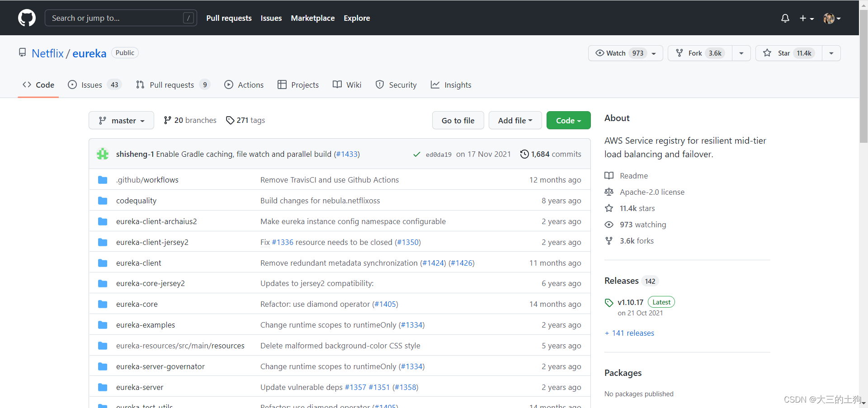Image resolution: width=868 pixels, height=408 pixels.
Task: Open the eureka repository link
Action: pyautogui.click(x=89, y=53)
